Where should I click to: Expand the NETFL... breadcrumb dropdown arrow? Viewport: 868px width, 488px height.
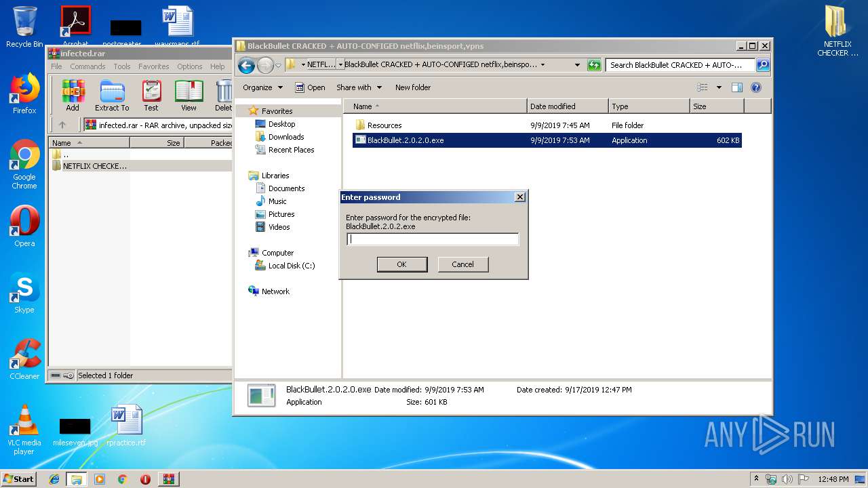[340, 65]
